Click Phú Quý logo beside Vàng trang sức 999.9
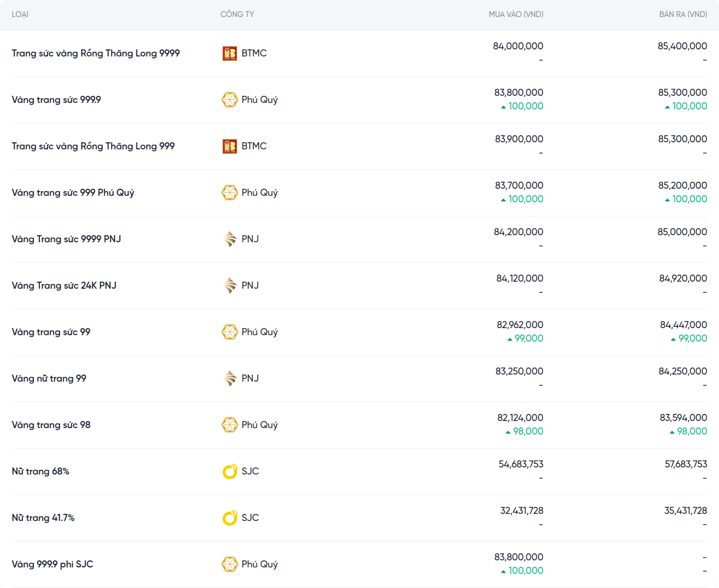This screenshot has width=719, height=588. (x=229, y=100)
